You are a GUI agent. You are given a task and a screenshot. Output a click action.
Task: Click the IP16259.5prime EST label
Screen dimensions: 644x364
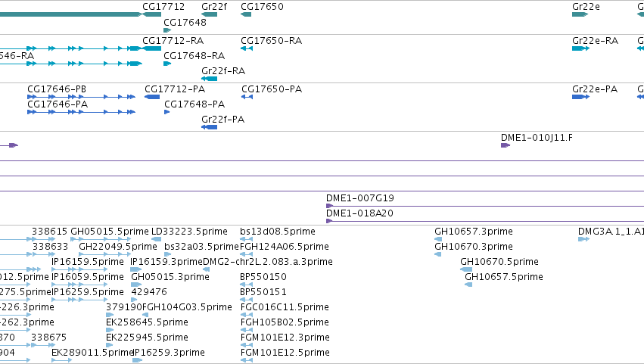point(88,292)
